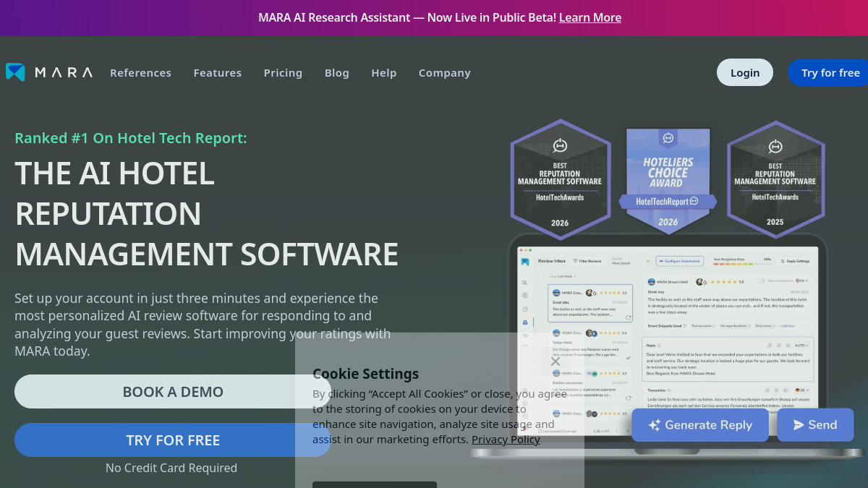Screen dimensions: 868x488
Task: Click the BOOK A DEMO button
Action: [x=173, y=392]
